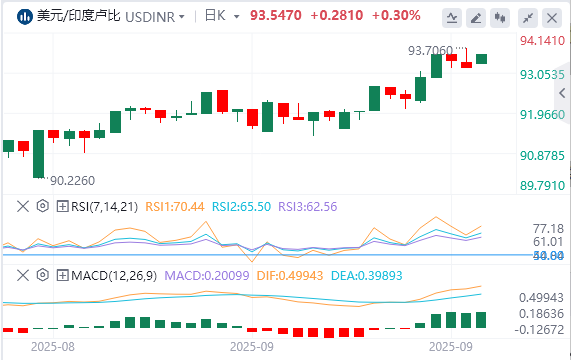The image size is (571, 360).
Task: Click the 89.7910 price axis label
Action: click(542, 186)
